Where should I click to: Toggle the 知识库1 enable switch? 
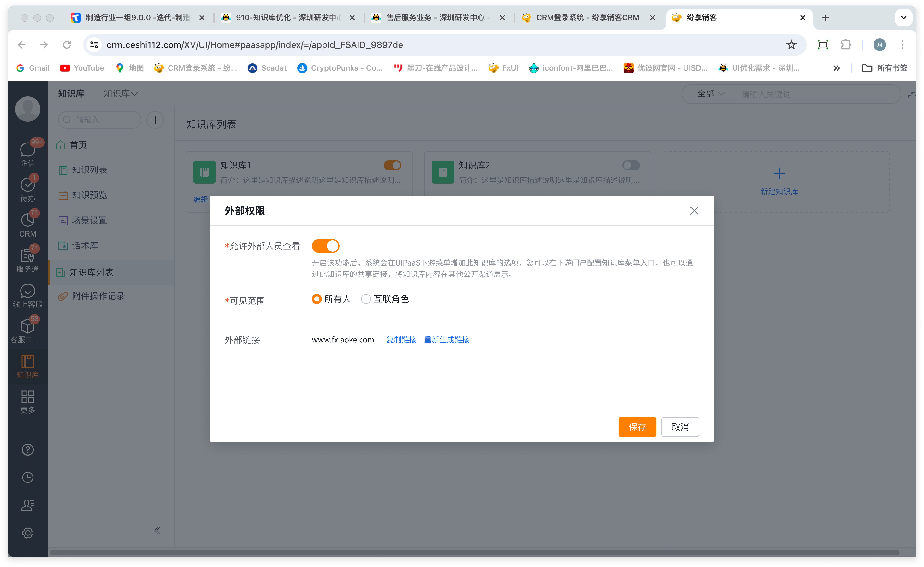392,165
